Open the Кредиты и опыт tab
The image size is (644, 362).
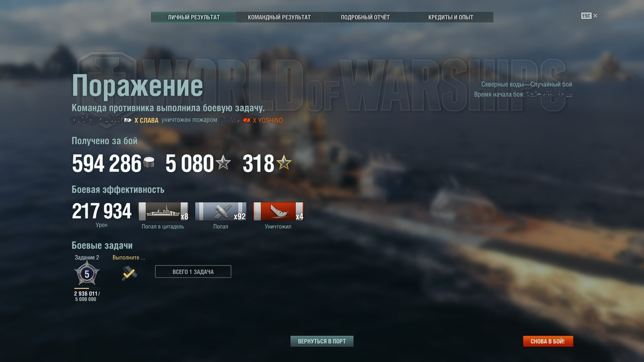(x=451, y=17)
